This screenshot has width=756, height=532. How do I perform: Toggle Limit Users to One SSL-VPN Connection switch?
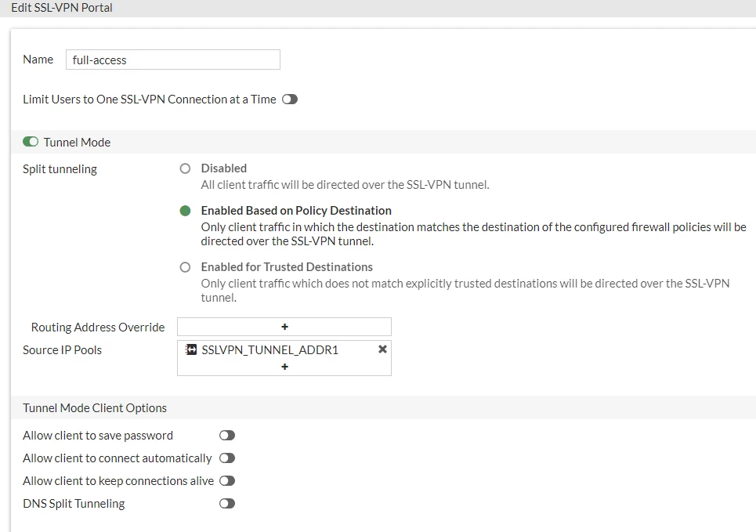[x=290, y=100]
